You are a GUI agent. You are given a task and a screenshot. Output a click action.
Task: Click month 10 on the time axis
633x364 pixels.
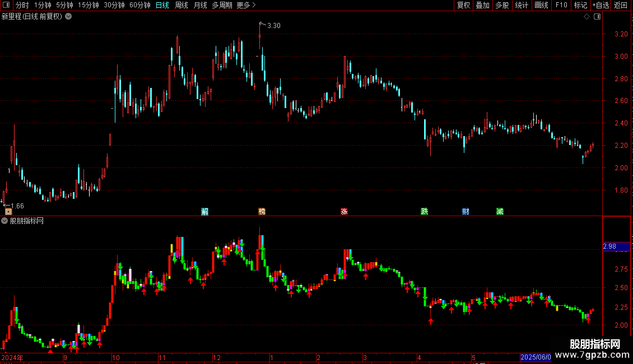coord(116,357)
